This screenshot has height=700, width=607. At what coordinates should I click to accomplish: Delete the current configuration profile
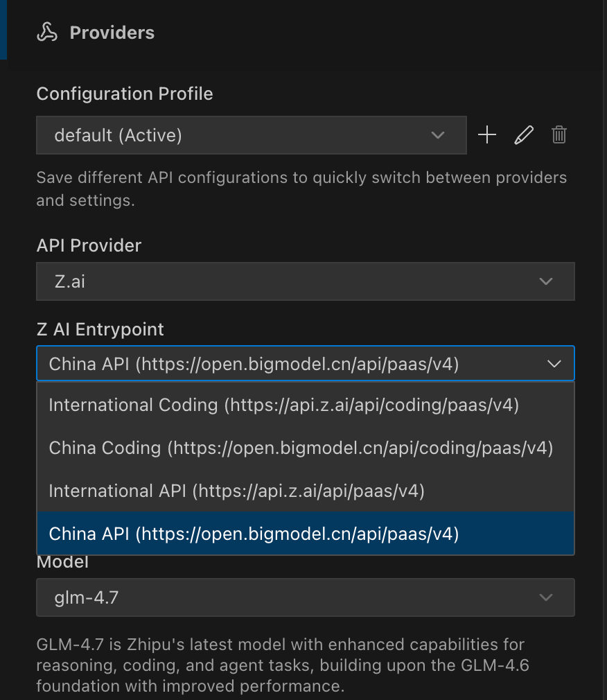559,134
